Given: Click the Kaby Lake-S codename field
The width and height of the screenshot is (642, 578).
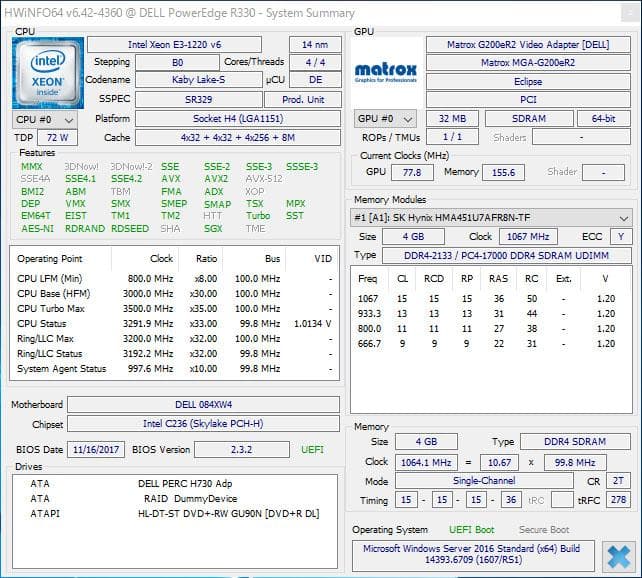Looking at the screenshot, I should tap(199, 80).
